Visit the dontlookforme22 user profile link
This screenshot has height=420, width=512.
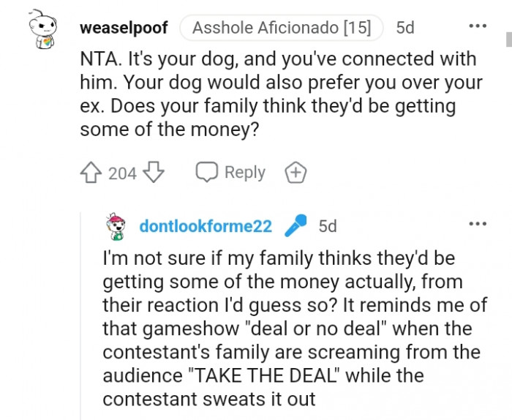click(x=206, y=226)
